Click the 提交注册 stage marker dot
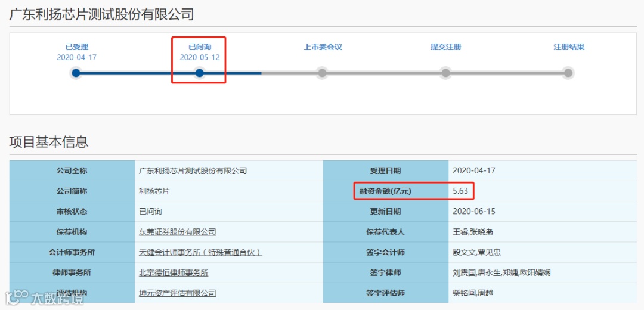The width and height of the screenshot is (644, 310). click(445, 73)
